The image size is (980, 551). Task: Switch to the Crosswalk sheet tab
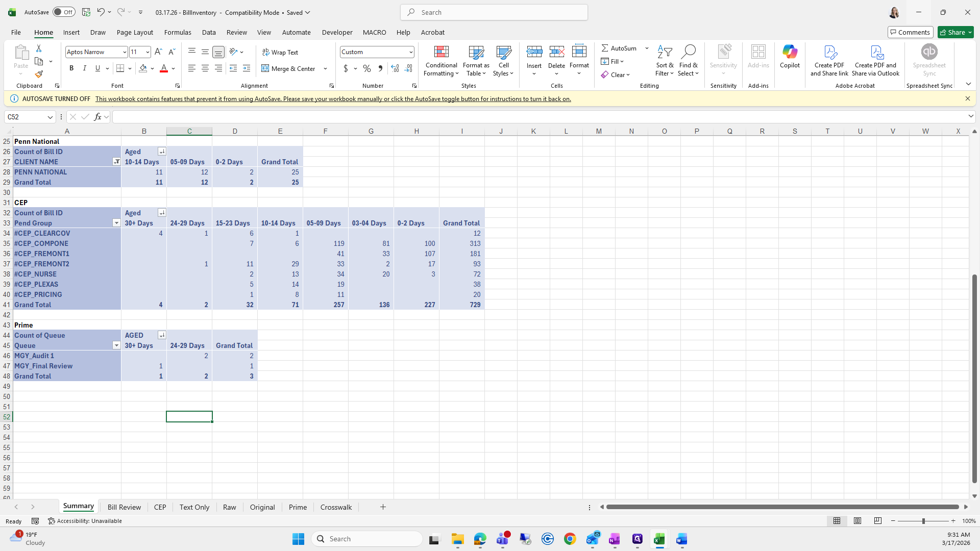(336, 507)
